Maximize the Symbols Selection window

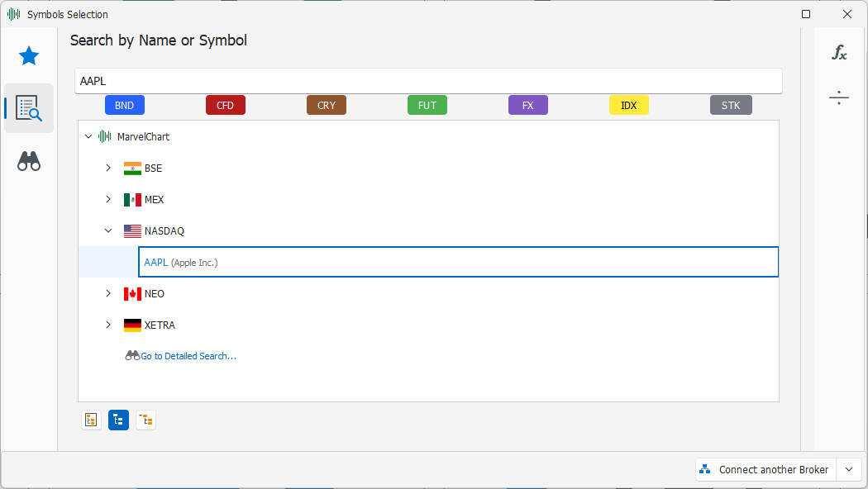(806, 14)
